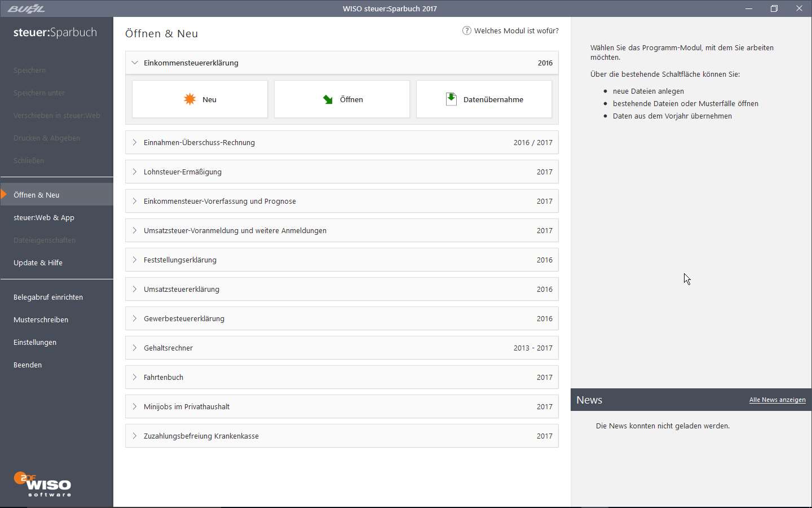Expand the Fahrtenbuch row chevron
The height and width of the screenshot is (508, 812).
tap(135, 378)
